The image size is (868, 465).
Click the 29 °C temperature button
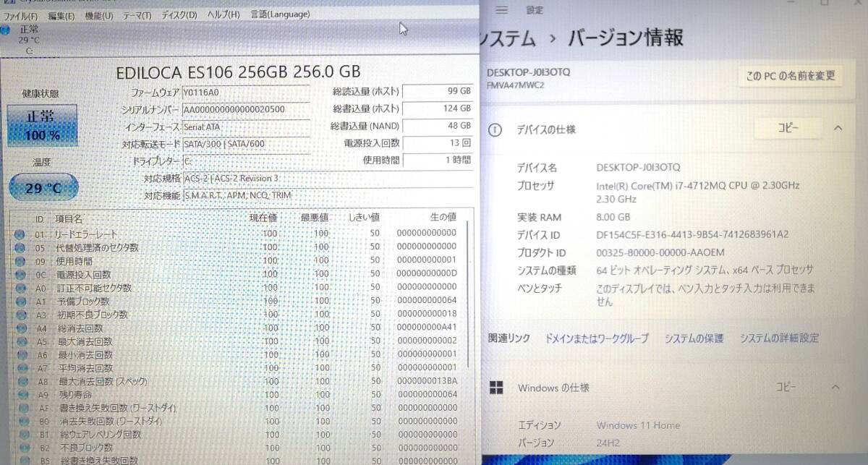tap(43, 188)
